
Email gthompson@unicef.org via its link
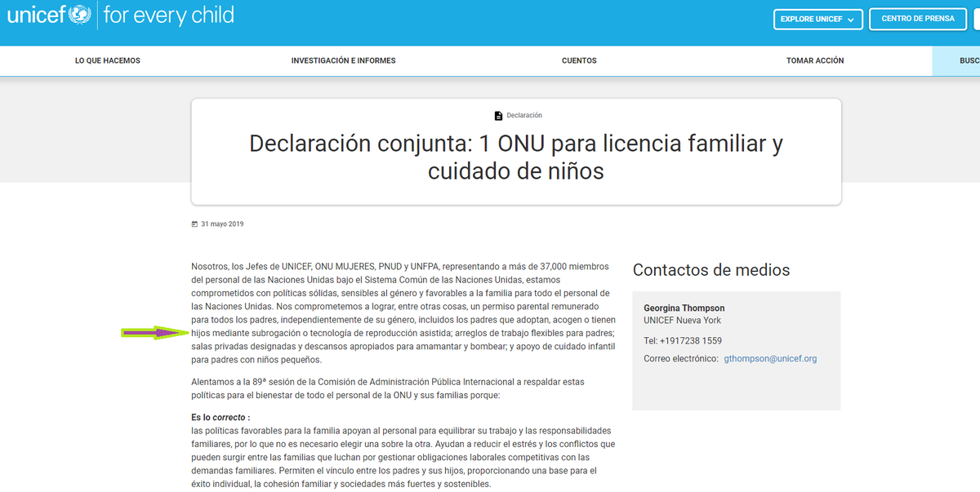pyautogui.click(x=769, y=357)
